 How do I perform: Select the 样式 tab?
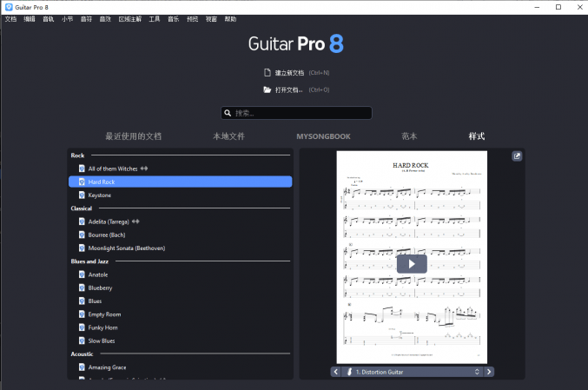pos(477,136)
